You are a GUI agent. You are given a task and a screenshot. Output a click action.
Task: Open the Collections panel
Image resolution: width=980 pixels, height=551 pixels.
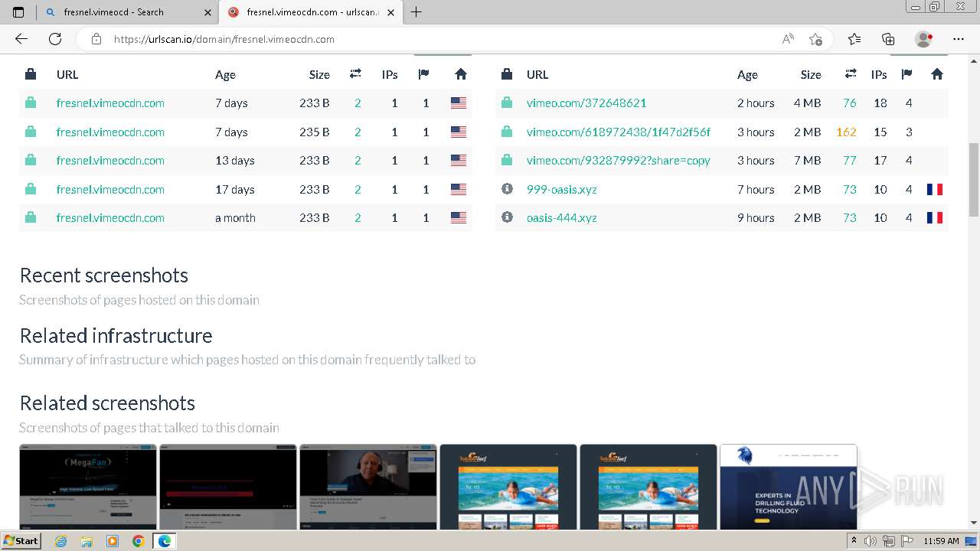[888, 39]
